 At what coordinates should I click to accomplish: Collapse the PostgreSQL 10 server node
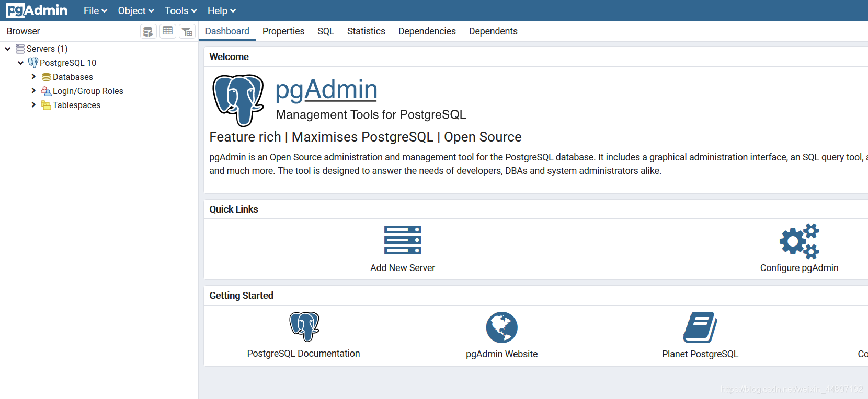(21, 63)
